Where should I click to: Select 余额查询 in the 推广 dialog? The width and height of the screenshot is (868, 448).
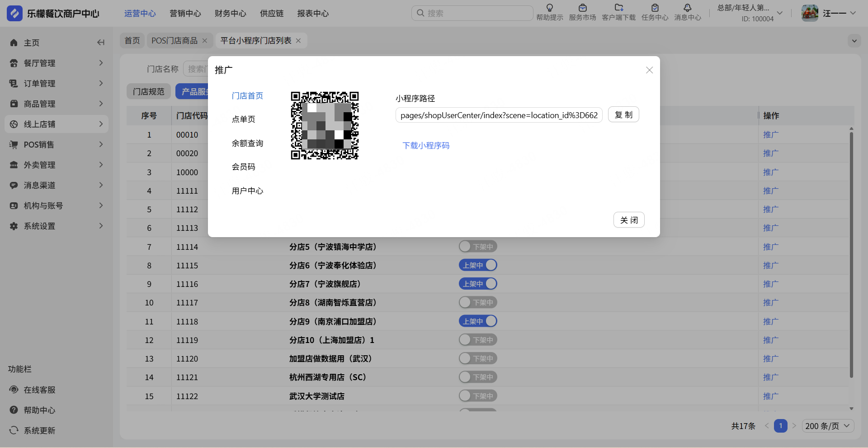click(x=247, y=143)
